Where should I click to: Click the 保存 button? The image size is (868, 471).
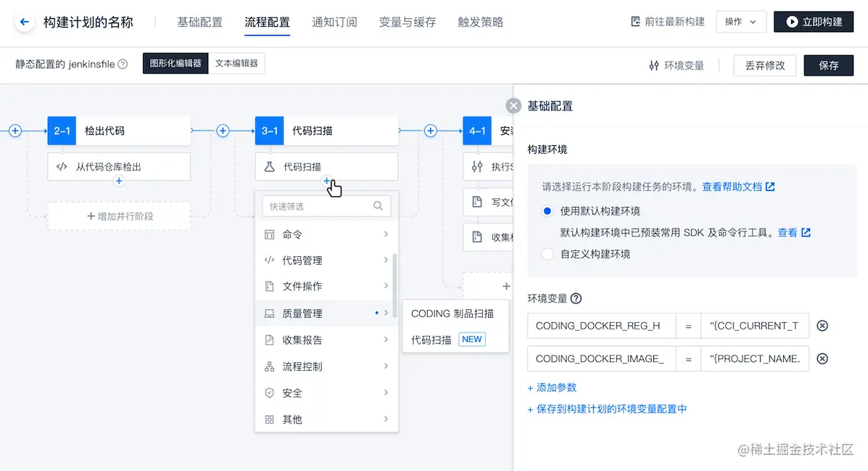(829, 65)
